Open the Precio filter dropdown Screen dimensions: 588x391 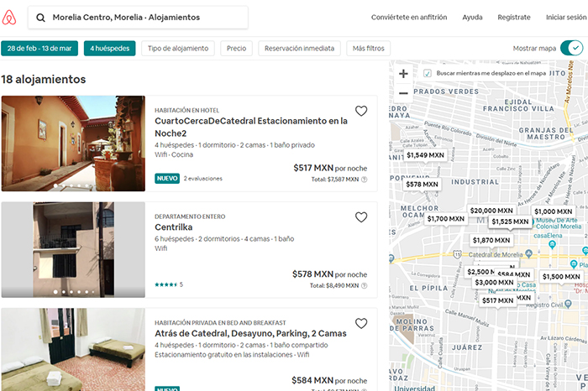coord(236,49)
